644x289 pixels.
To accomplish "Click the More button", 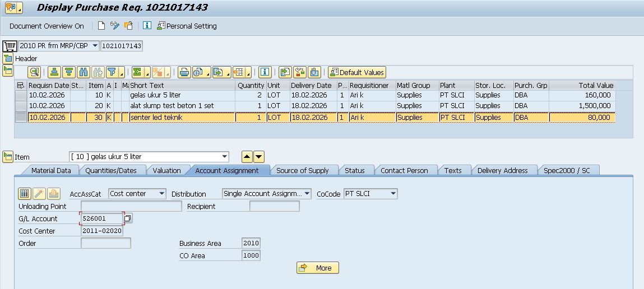I will 317,268.
